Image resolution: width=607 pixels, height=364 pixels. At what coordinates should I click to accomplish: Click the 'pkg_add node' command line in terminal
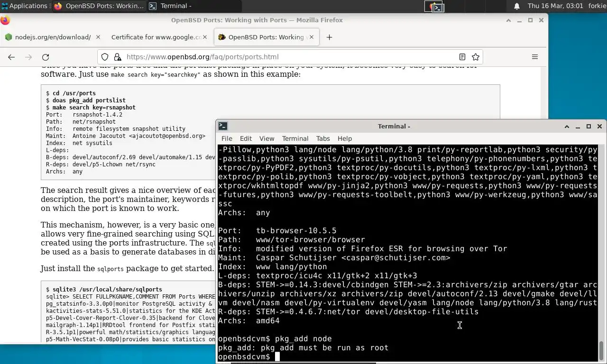(x=275, y=339)
